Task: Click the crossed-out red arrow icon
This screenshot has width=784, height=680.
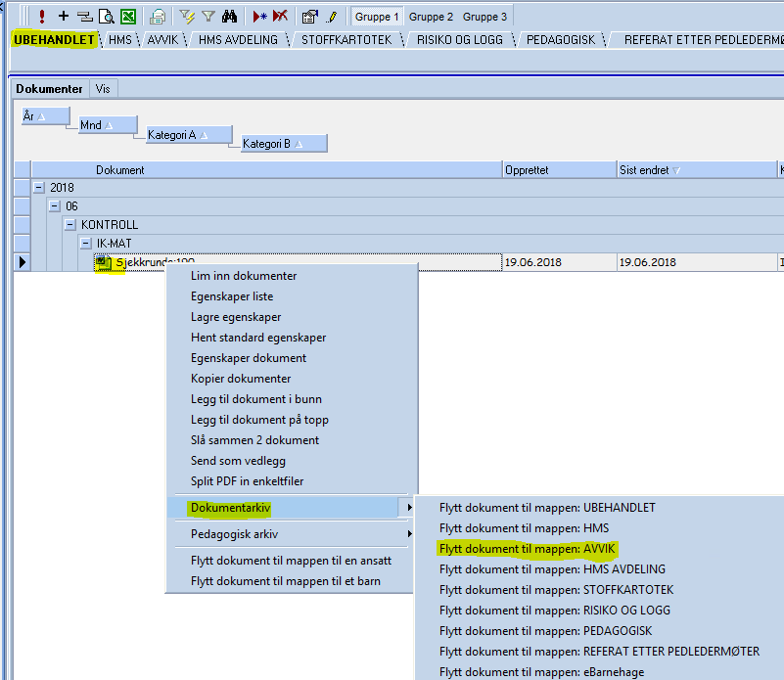Action: [x=281, y=17]
